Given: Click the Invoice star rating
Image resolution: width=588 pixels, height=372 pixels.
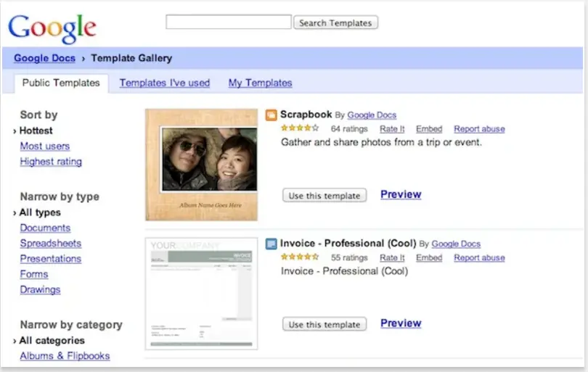Looking at the screenshot, I should pyautogui.click(x=300, y=257).
